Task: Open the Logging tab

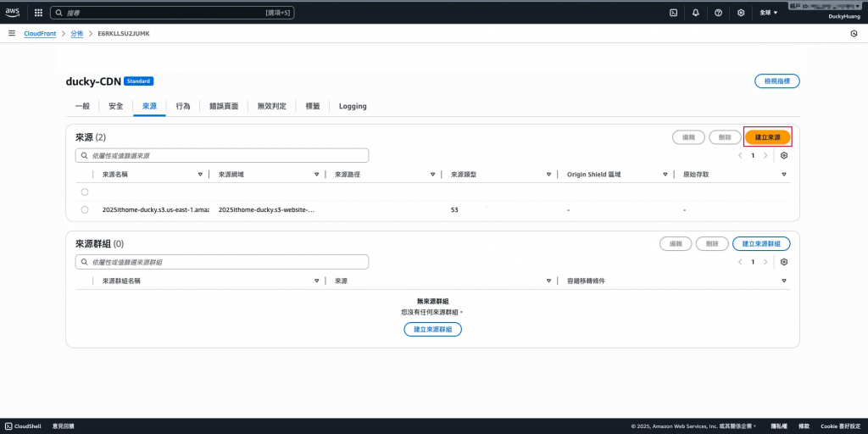Action: (353, 106)
